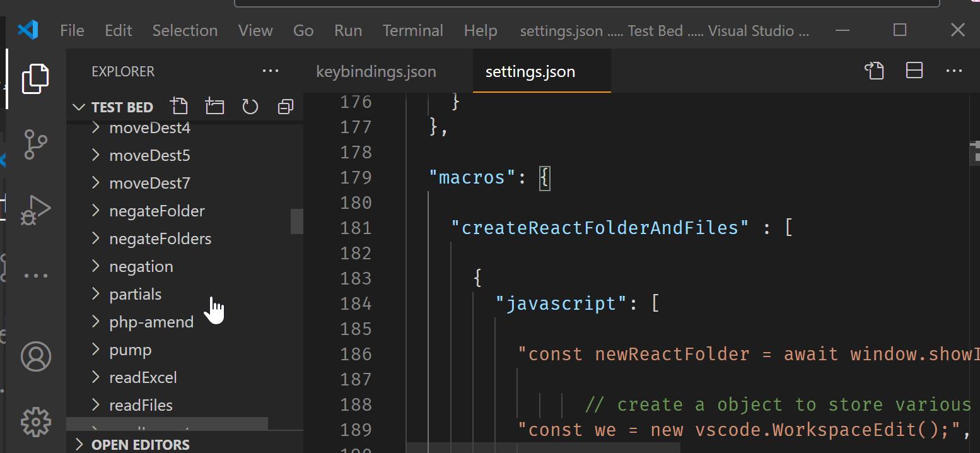Image resolution: width=980 pixels, height=453 pixels.
Task: Open the Terminal menu
Action: [413, 30]
